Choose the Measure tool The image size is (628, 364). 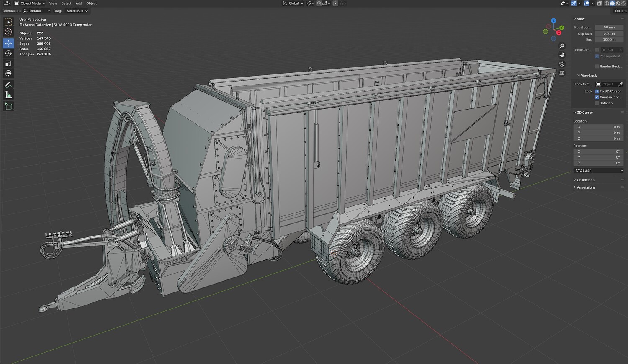tap(8, 95)
